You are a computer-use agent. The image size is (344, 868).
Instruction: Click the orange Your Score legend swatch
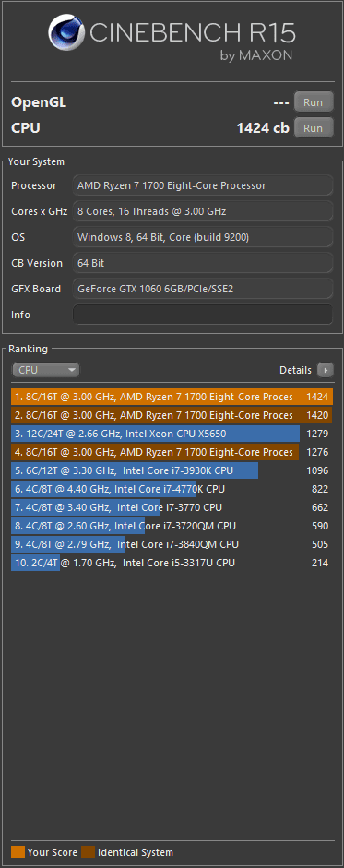pos(18,852)
